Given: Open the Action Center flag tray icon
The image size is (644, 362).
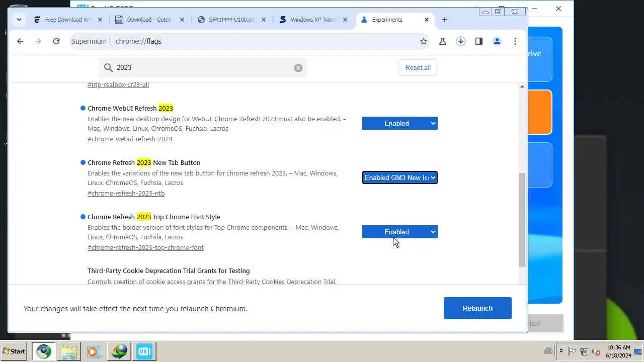Looking at the screenshot, I should click(x=572, y=351).
